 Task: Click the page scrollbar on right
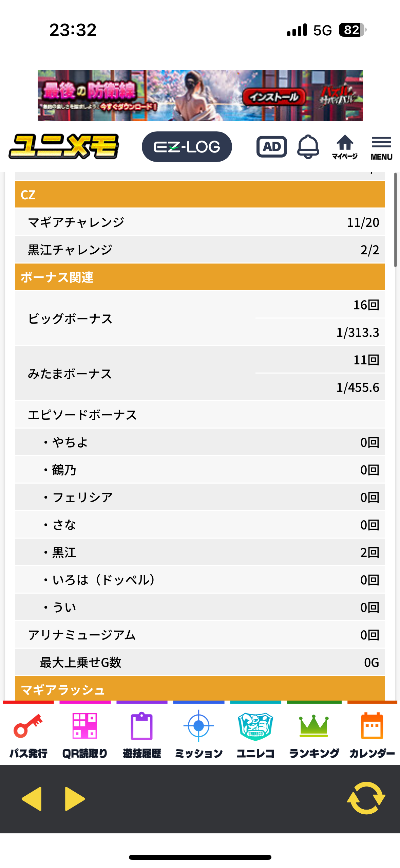point(395,220)
